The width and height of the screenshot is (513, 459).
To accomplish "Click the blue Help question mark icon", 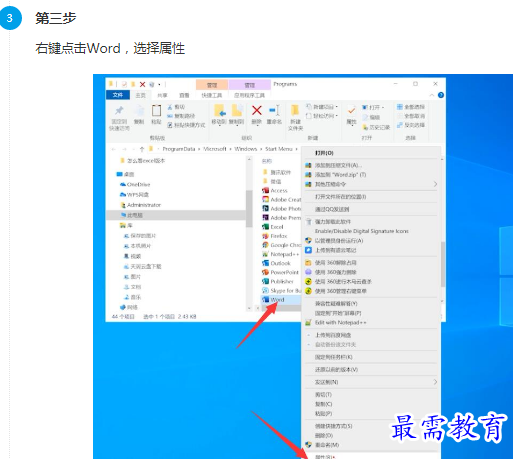I will click(441, 95).
